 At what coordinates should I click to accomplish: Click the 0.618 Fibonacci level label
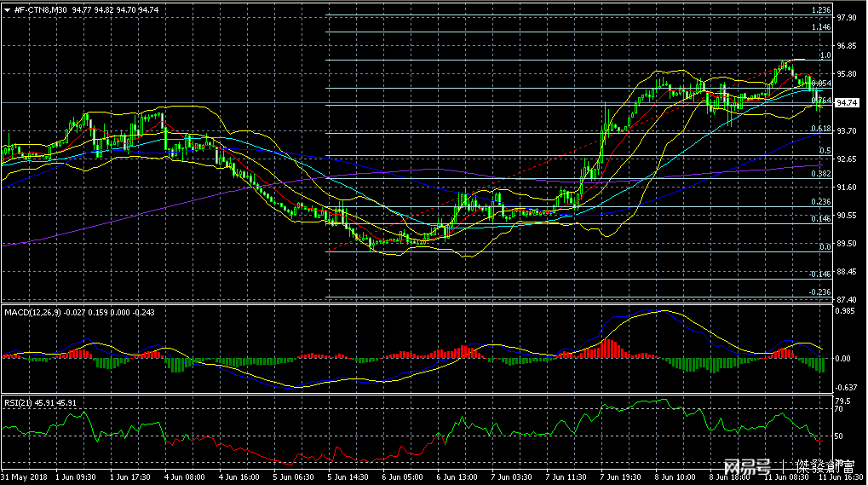pyautogui.click(x=821, y=129)
